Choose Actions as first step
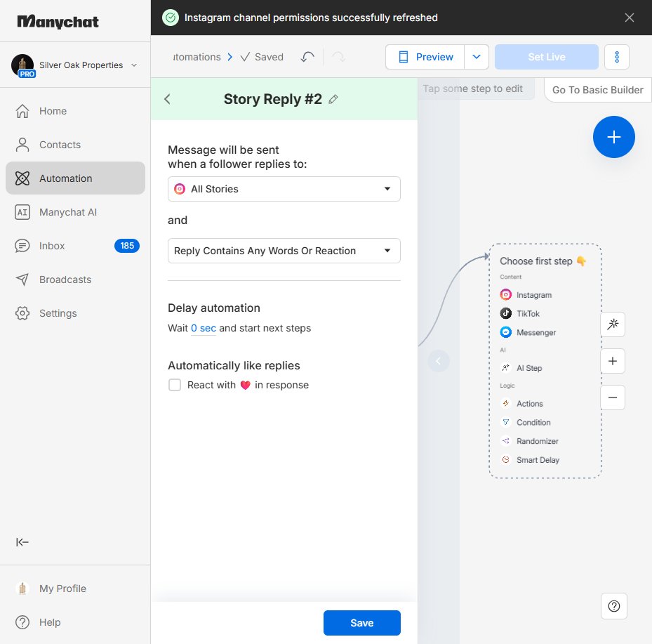This screenshot has width=652, height=644. click(522, 404)
